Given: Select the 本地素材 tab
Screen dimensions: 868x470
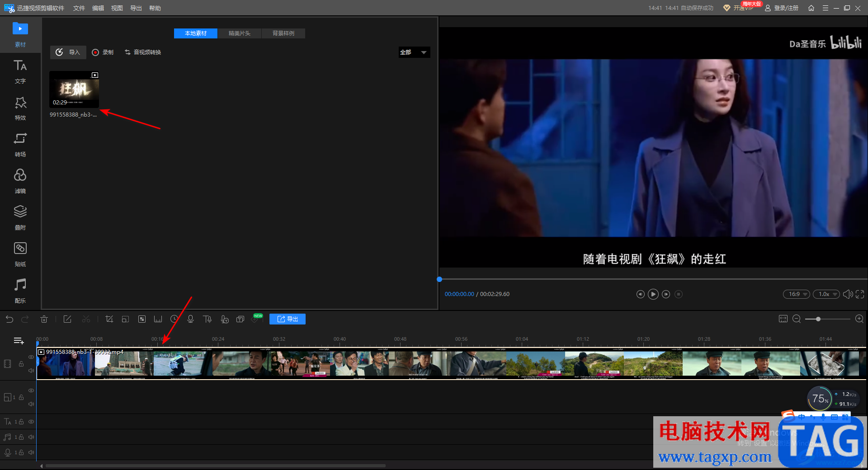Looking at the screenshot, I should (x=196, y=33).
